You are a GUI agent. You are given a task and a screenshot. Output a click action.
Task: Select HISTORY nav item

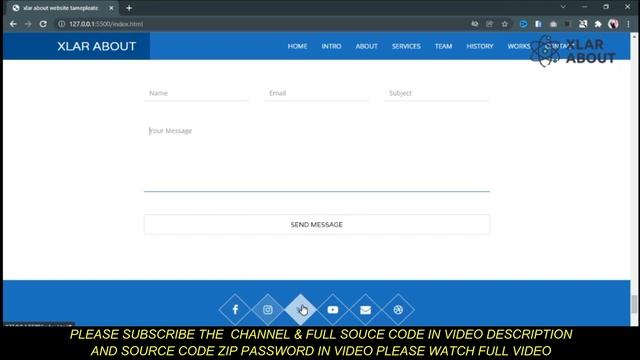(x=480, y=46)
